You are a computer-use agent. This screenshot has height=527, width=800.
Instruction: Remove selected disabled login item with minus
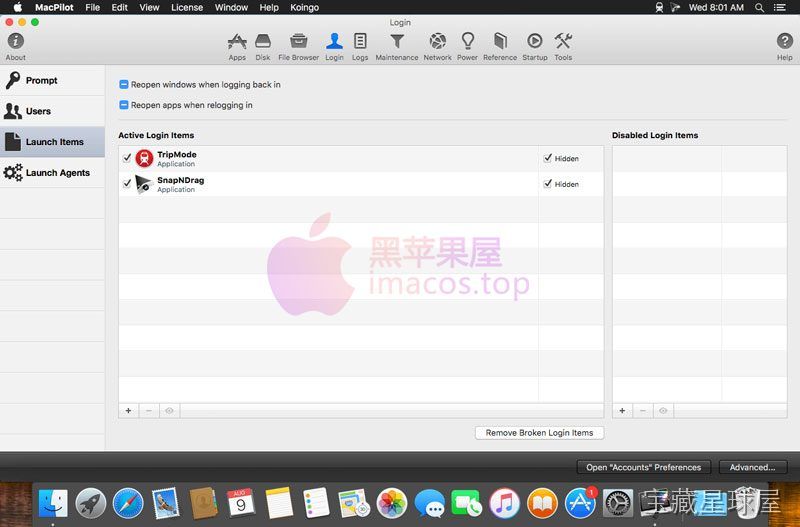pos(643,411)
